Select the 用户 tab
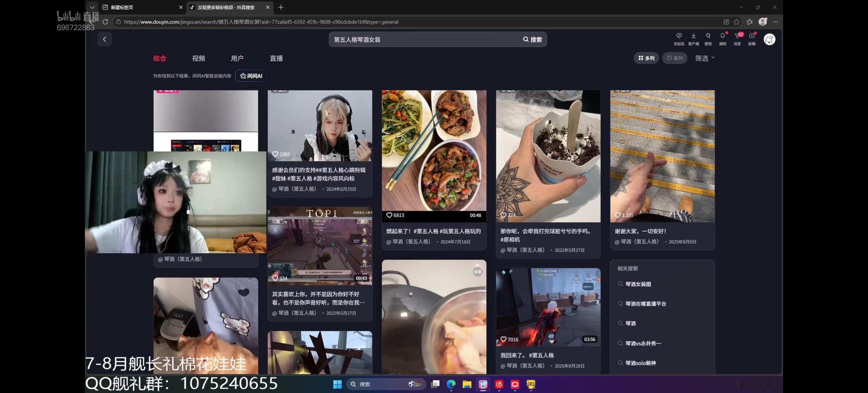Viewport: 868px width, 393px height. [237, 58]
